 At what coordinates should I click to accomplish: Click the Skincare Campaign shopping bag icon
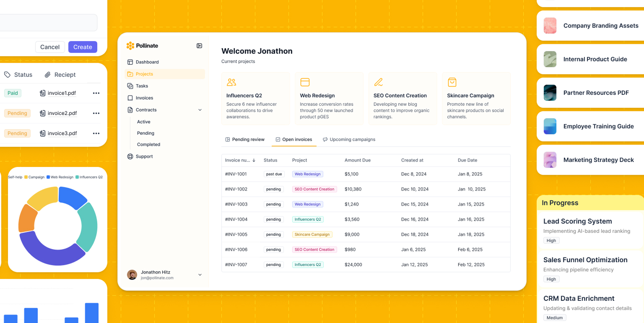[x=452, y=82]
